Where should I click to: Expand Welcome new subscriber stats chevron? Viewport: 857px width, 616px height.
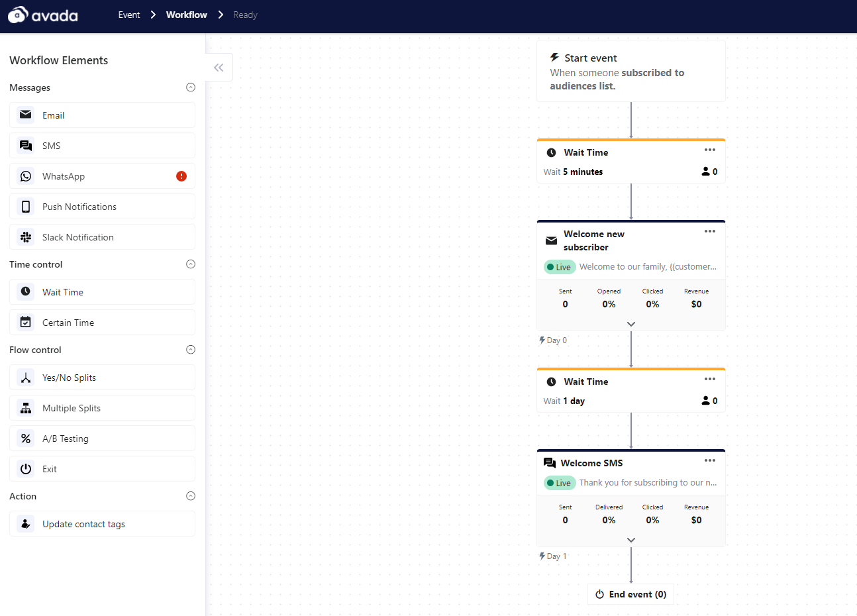pos(631,324)
